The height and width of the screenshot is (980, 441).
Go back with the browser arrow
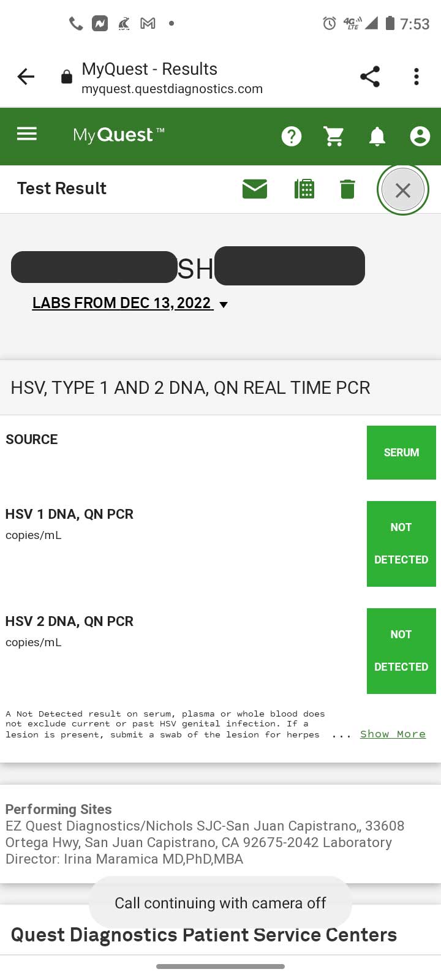(x=26, y=77)
